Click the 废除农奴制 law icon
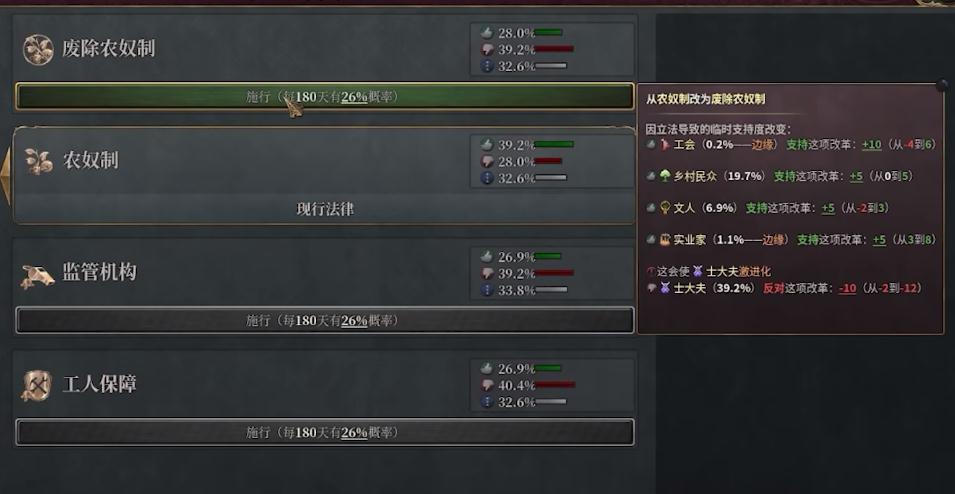 (38, 49)
